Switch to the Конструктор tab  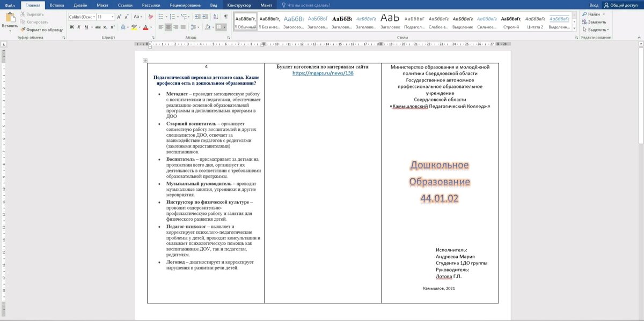pos(239,5)
